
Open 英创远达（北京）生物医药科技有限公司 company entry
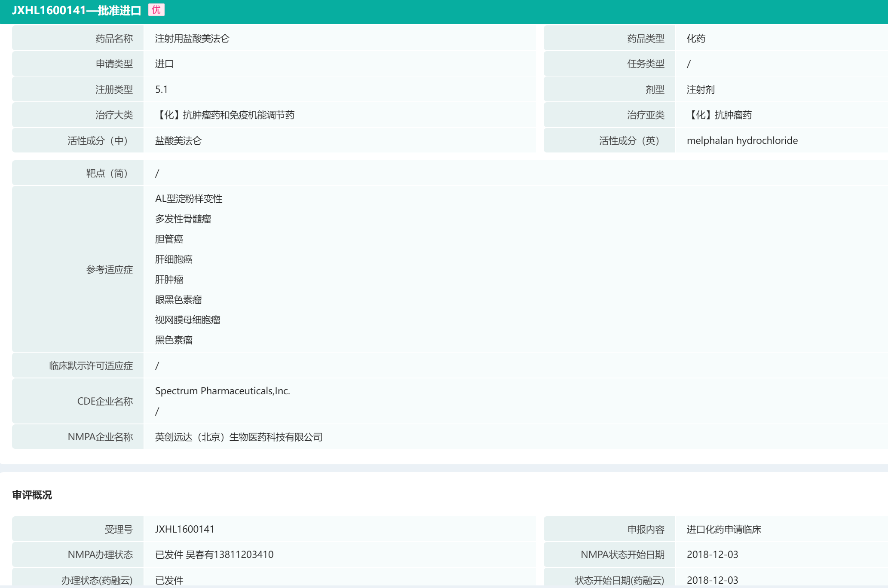click(x=239, y=437)
